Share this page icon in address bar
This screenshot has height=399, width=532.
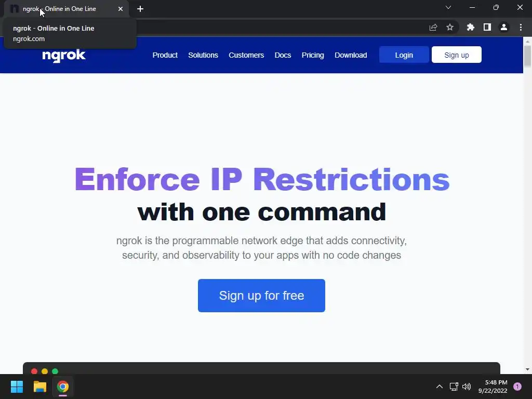(x=433, y=28)
